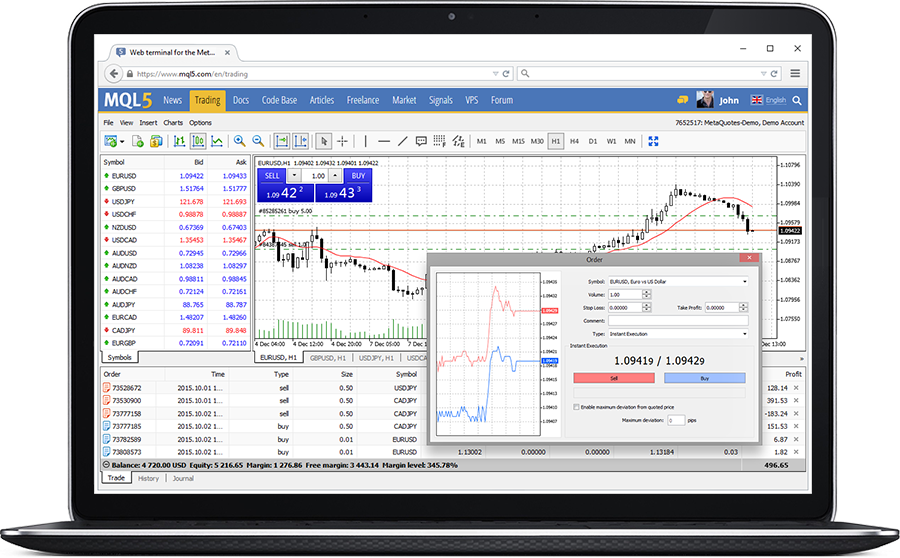The width and height of the screenshot is (900, 558).
Task: Select the crosshair tool in toolbar
Action: click(x=342, y=141)
